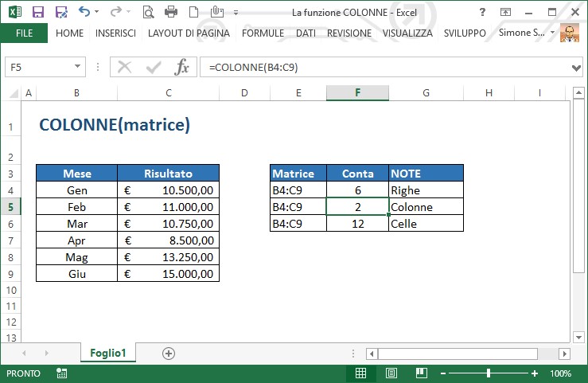Viewport: 588px width, 383px height.
Task: Open the FILE tab
Action: pyautogui.click(x=24, y=33)
